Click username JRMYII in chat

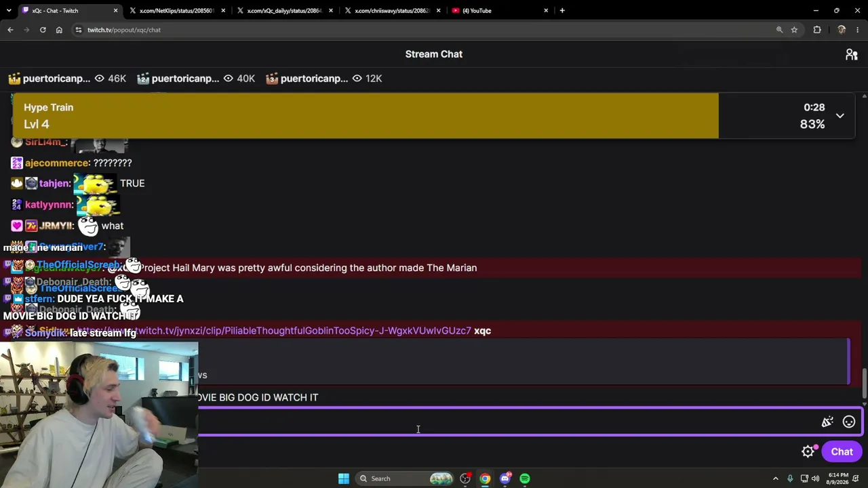pyautogui.click(x=55, y=226)
